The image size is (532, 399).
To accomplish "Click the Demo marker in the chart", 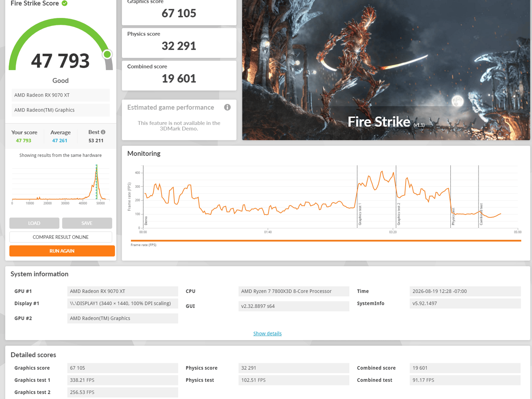I will click(x=146, y=221).
